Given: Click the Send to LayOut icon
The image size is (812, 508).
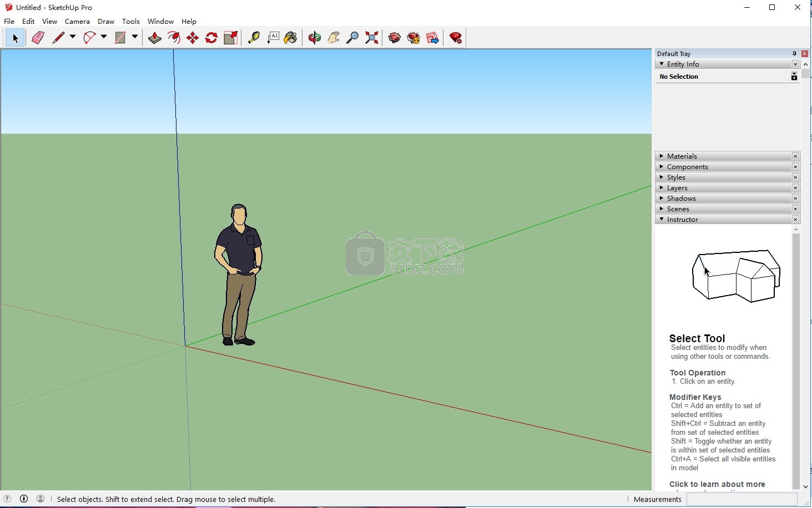Looking at the screenshot, I should [432, 38].
